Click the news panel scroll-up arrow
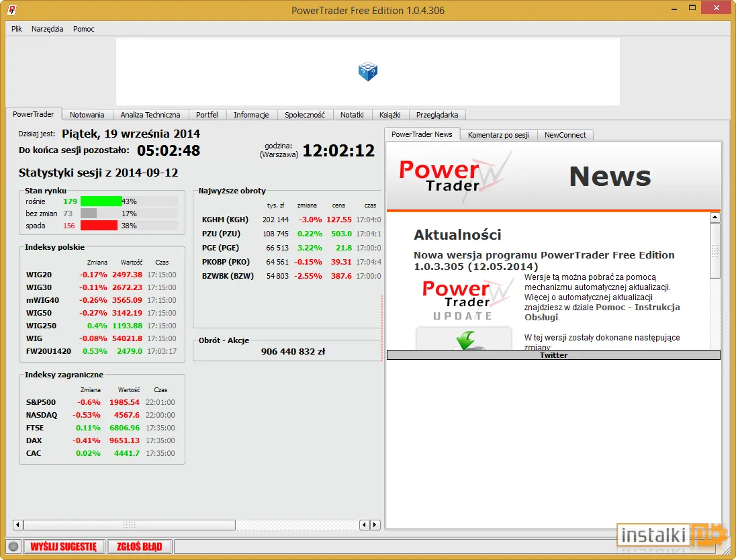This screenshot has height=560, width=736. coord(715,218)
